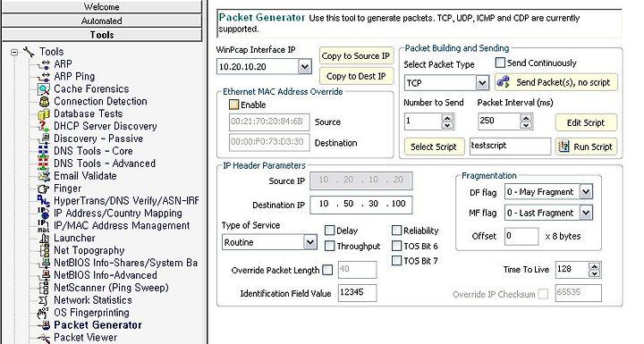The height and width of the screenshot is (344, 644).
Task: Select Email Validate in tree
Action: pyautogui.click(x=85, y=176)
